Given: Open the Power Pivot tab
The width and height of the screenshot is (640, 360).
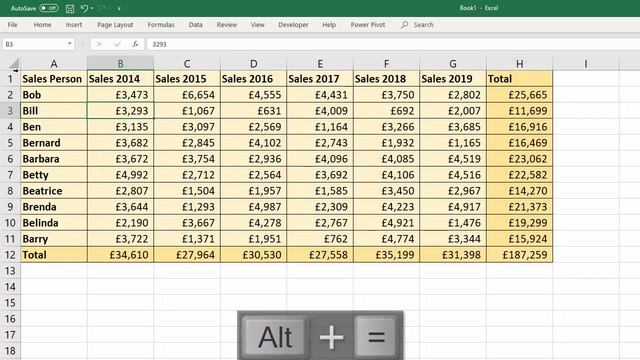Looking at the screenshot, I should 368,24.
